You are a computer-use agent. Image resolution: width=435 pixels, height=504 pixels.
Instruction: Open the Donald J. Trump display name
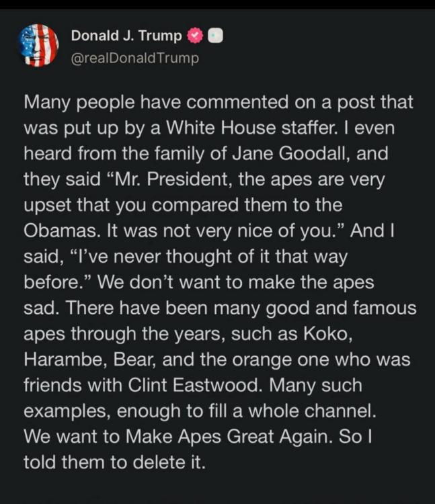(x=126, y=35)
